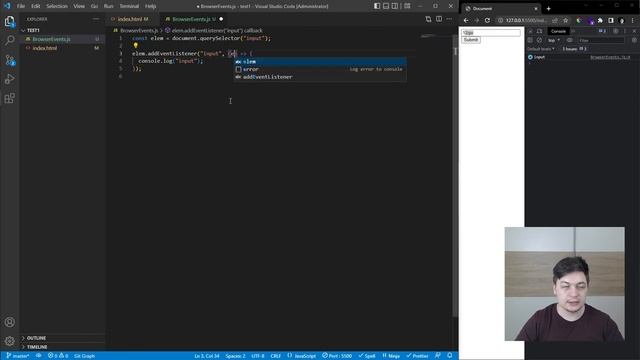Open a new Chrome tab with plus
The image size is (640, 360).
(548, 9)
